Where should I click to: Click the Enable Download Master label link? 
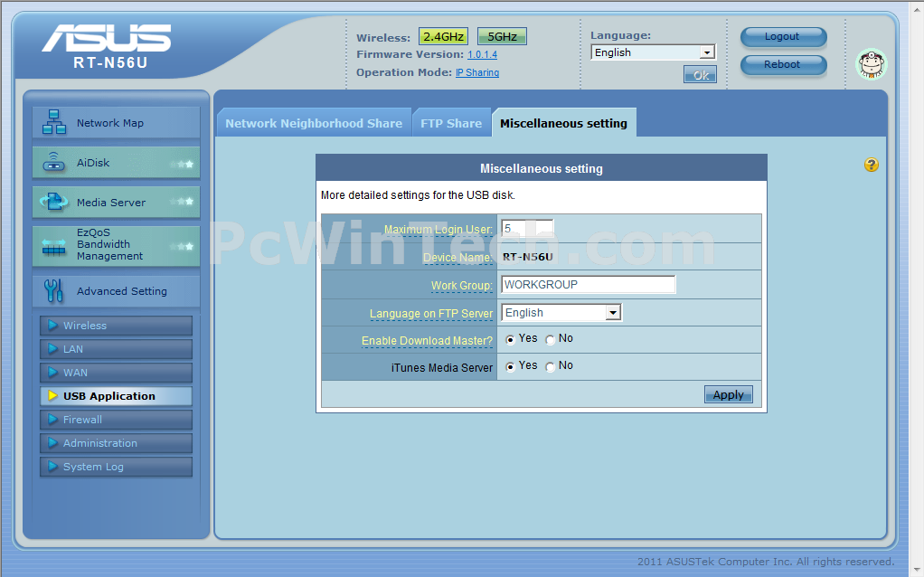tap(427, 341)
